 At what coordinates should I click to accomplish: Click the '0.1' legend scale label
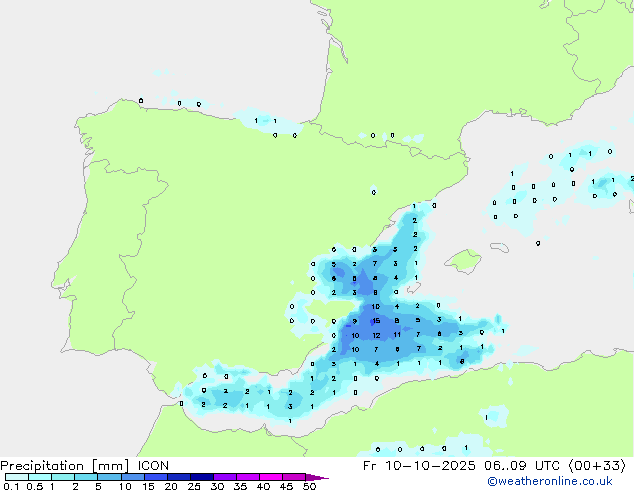point(10,486)
